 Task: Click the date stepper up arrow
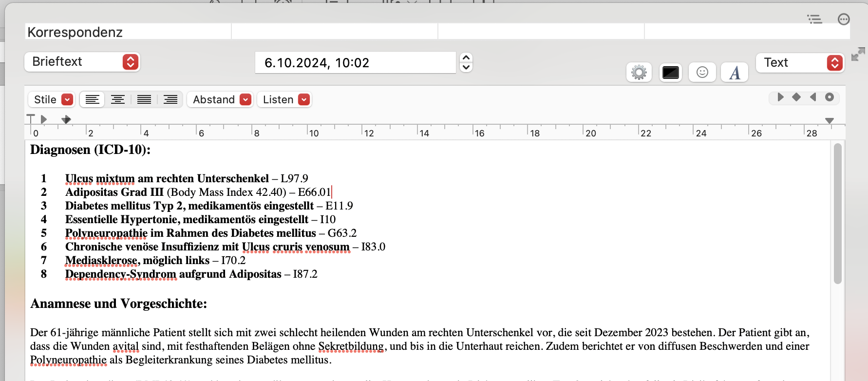tap(466, 57)
